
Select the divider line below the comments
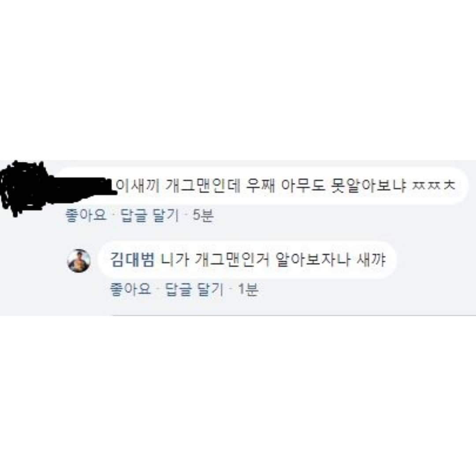pos(238,316)
